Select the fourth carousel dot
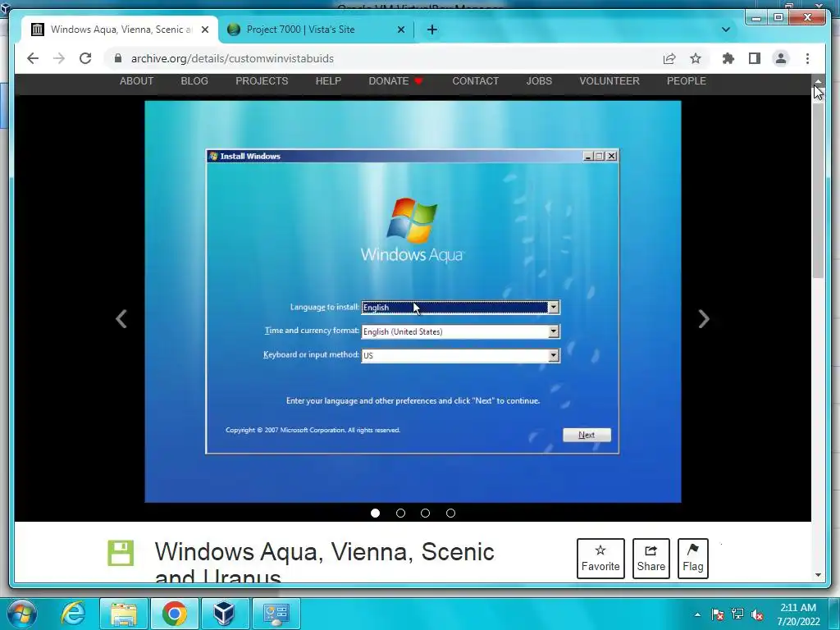840x630 pixels. point(450,514)
